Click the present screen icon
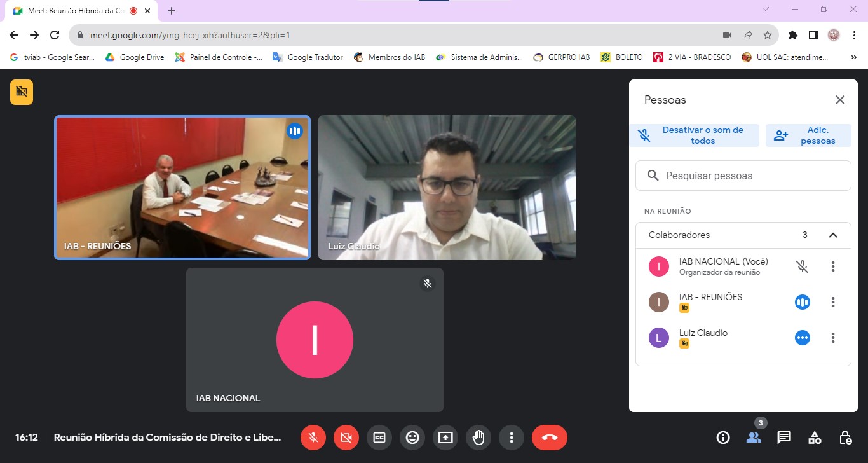The height and width of the screenshot is (463, 868). tap(445, 438)
